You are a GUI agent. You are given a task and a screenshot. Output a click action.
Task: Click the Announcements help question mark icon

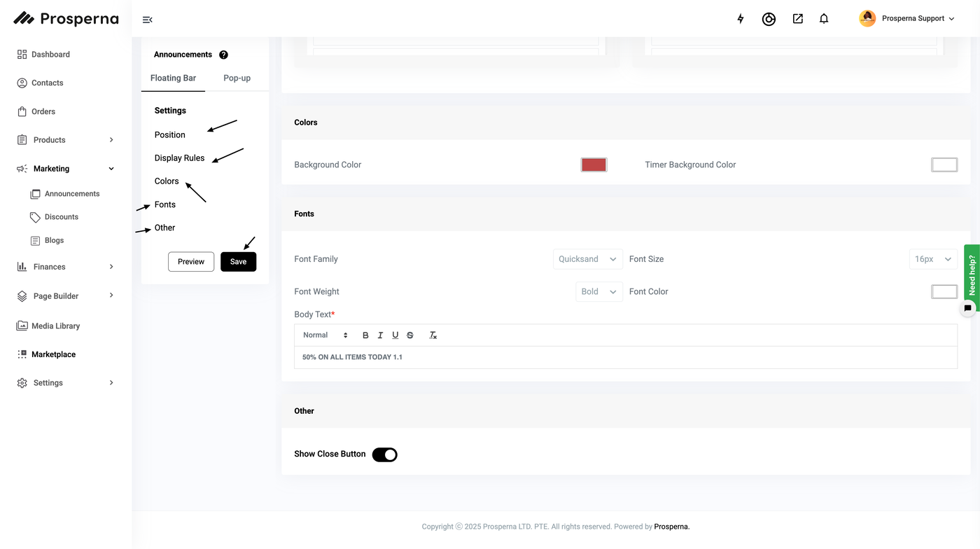(223, 55)
